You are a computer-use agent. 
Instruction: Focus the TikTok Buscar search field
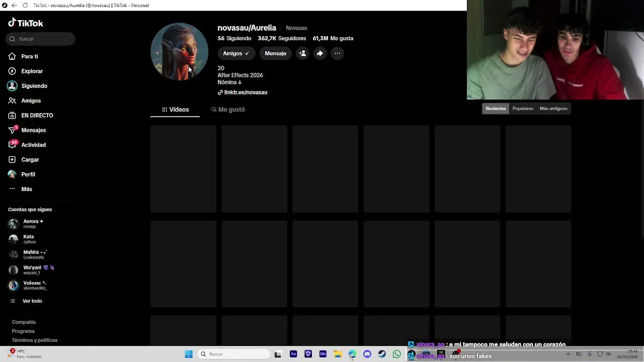tap(40, 39)
